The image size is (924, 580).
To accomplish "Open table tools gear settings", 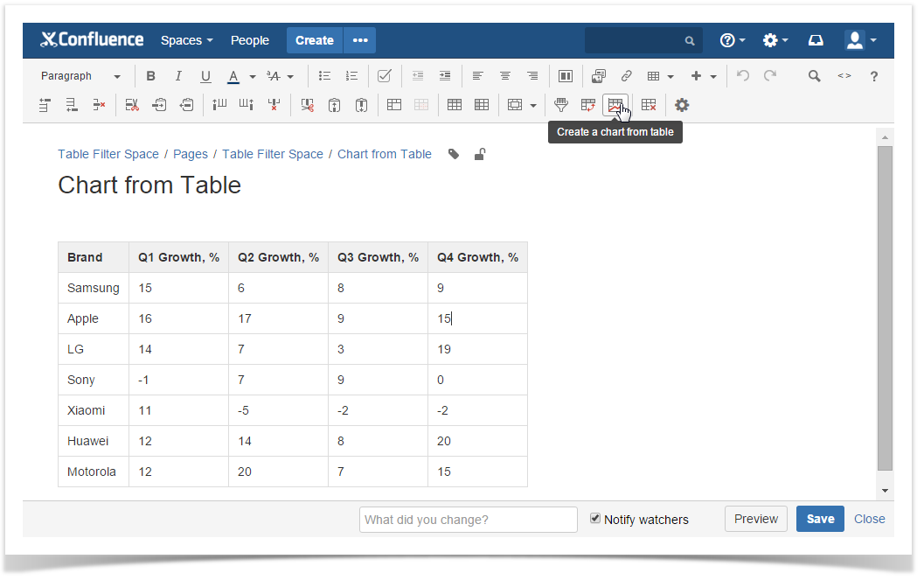I will pos(682,106).
